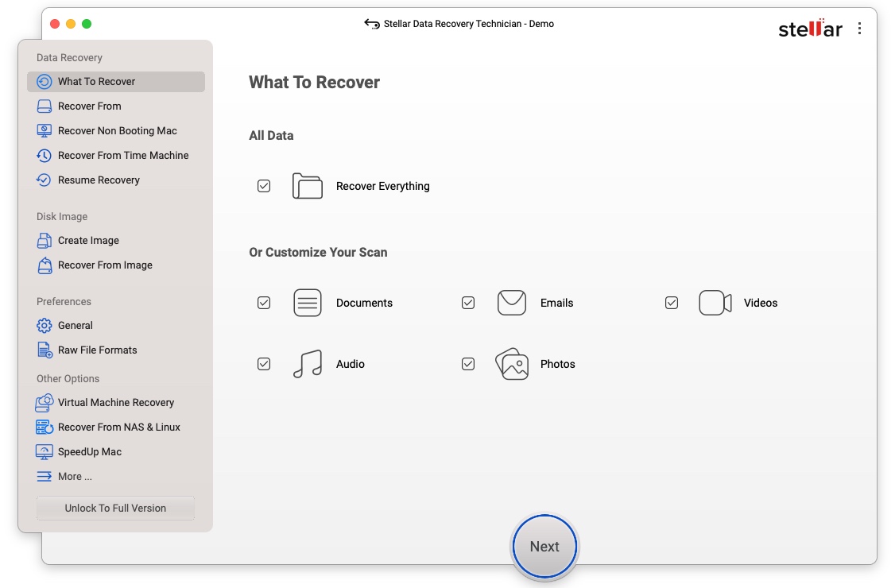
Task: Open the three-dot options menu
Action: coord(859,29)
